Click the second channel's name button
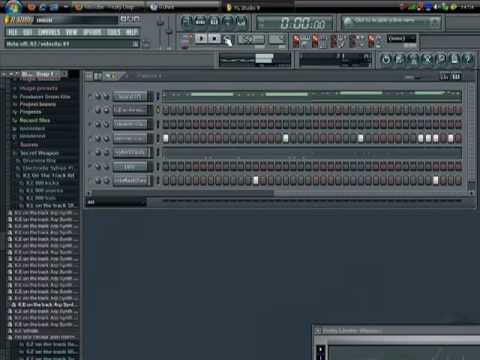The width and height of the screenshot is (480, 360). (x=130, y=110)
